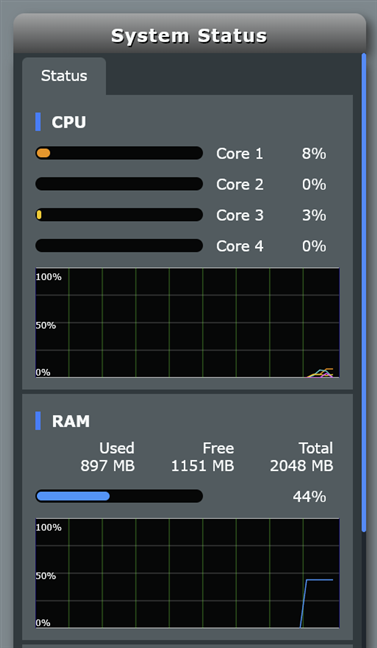Screen dimensions: 377x648
Task: Click the RAM 44% label
Action: (x=310, y=496)
